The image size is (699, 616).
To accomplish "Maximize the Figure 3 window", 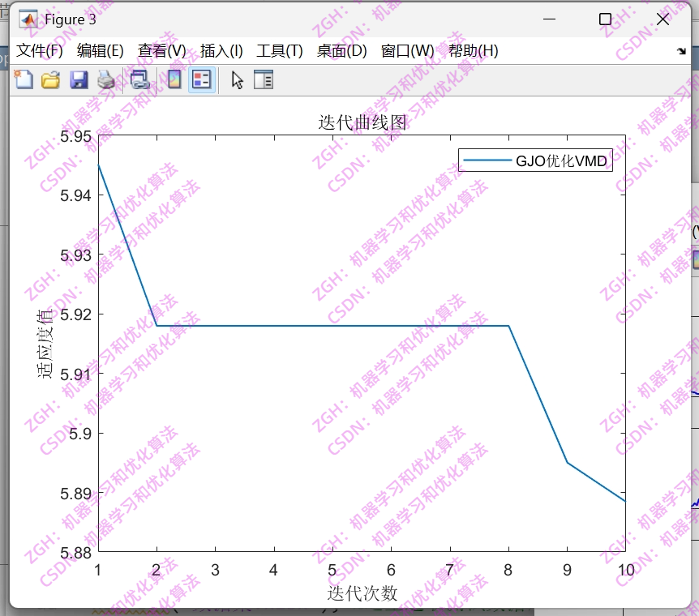I will pos(605,19).
